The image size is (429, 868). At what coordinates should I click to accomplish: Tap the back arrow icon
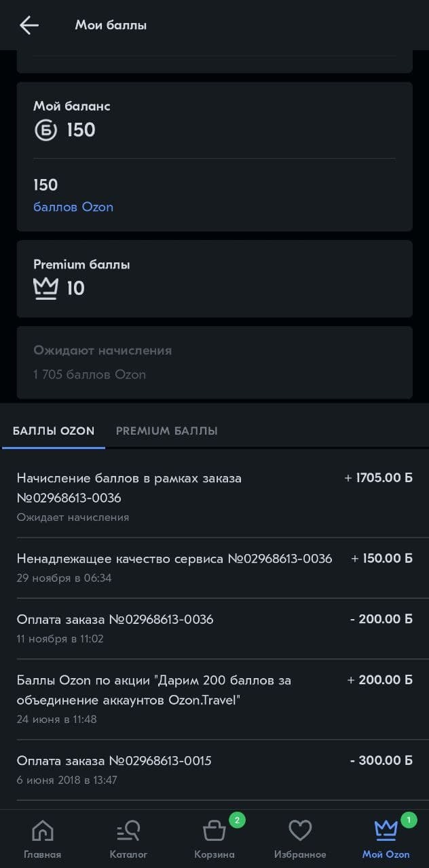point(29,26)
